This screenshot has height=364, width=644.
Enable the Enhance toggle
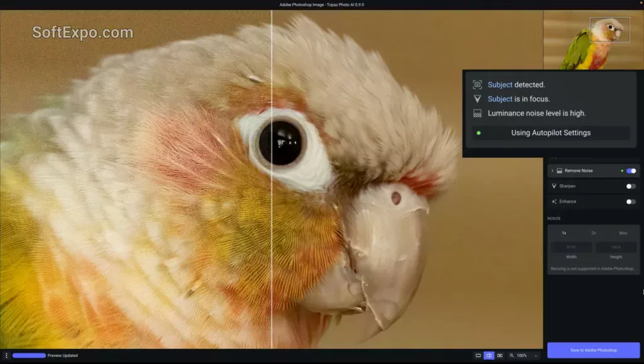point(631,202)
